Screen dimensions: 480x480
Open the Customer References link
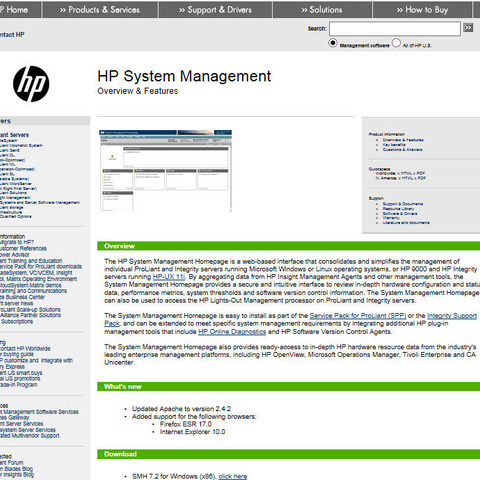tap(23, 249)
